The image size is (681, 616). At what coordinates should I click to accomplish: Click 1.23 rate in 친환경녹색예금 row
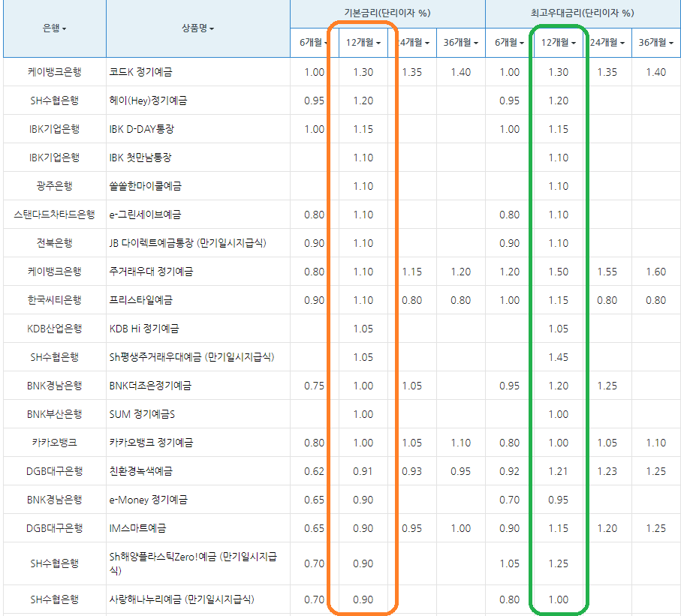click(x=607, y=471)
